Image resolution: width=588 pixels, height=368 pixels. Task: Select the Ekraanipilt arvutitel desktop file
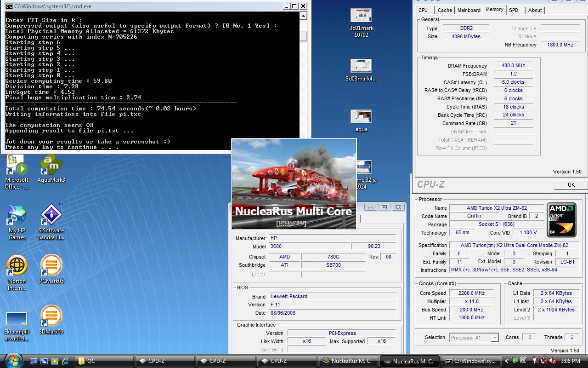(17, 326)
